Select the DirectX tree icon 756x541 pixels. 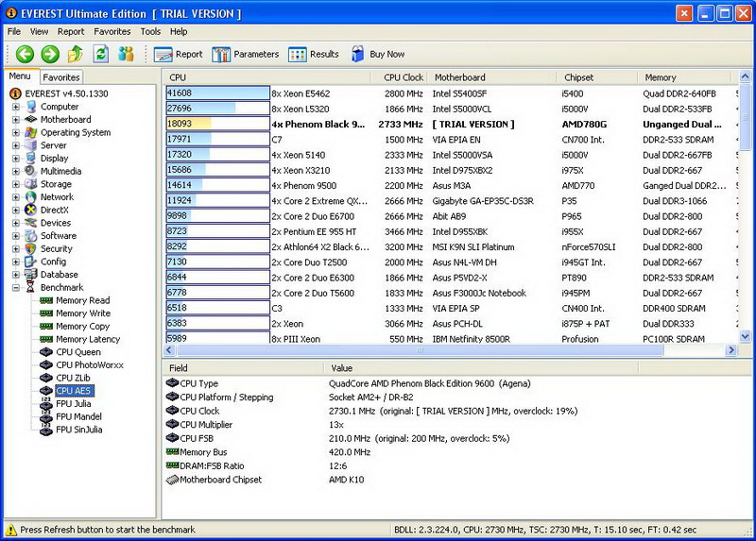(x=31, y=210)
